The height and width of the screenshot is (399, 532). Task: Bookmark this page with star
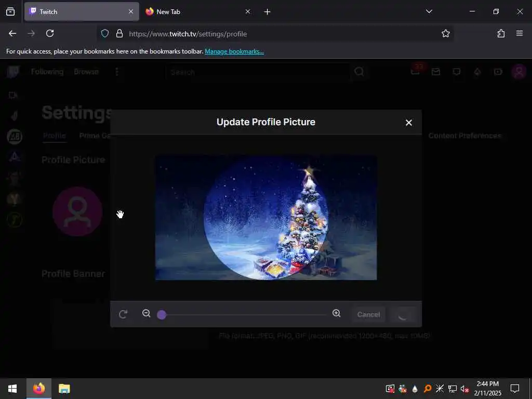point(445,33)
